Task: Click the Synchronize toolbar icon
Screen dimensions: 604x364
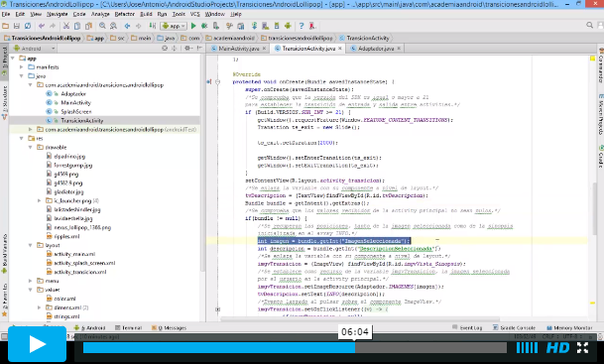Action: (x=28, y=26)
